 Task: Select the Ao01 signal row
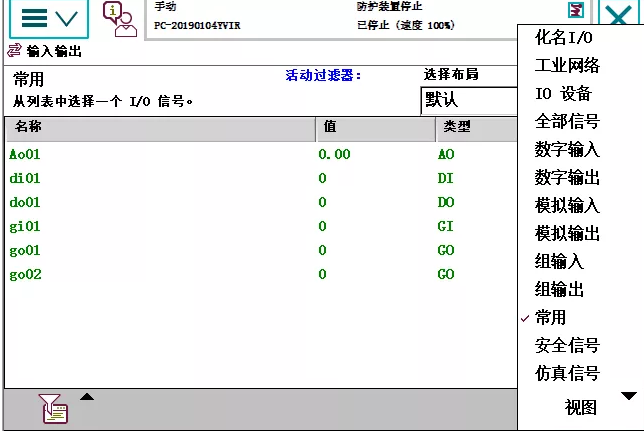pos(261,154)
